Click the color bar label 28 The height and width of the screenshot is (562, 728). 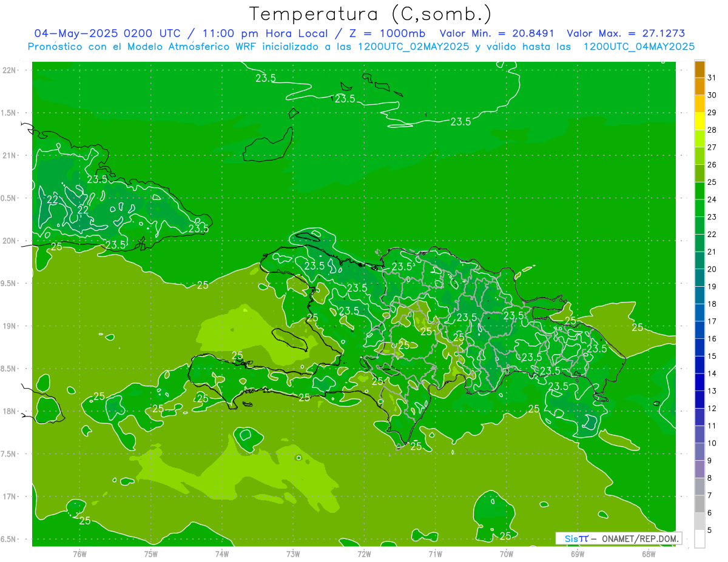[x=712, y=130]
